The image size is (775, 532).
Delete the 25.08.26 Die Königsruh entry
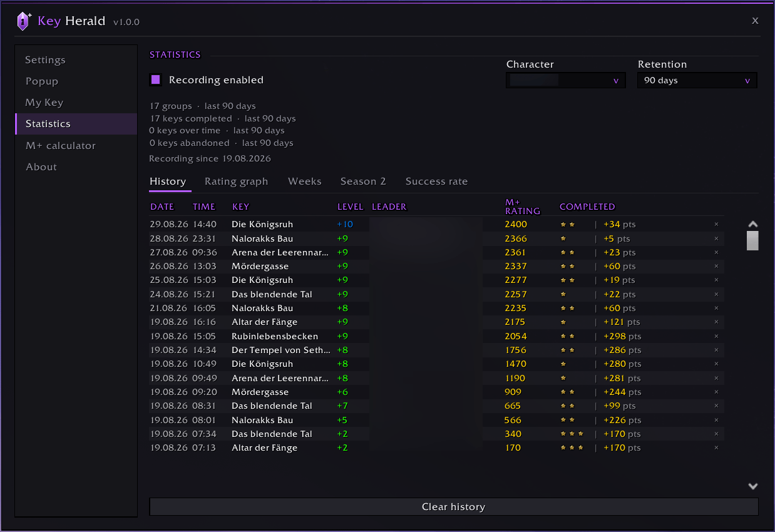716,280
